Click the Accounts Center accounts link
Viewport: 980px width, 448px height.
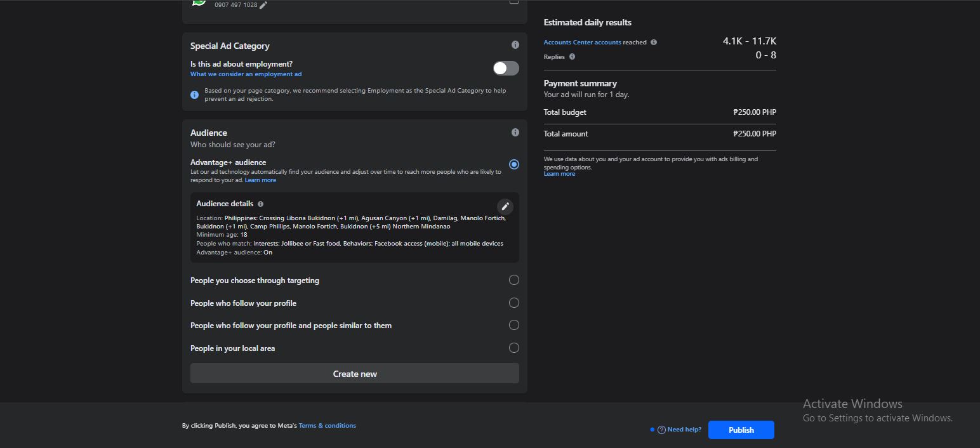[x=582, y=43]
